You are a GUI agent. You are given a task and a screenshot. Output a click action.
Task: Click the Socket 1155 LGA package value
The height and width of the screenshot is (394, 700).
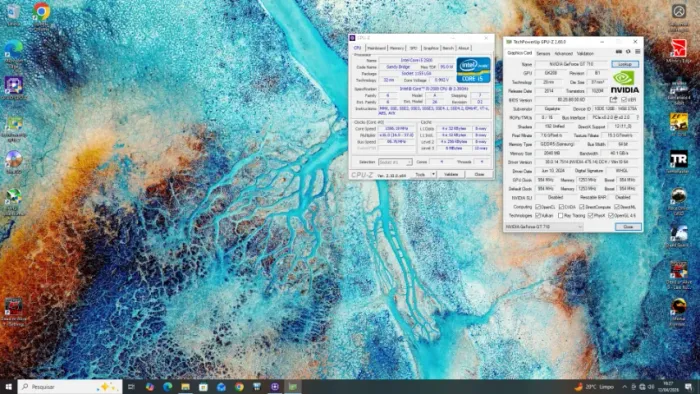tap(416, 74)
